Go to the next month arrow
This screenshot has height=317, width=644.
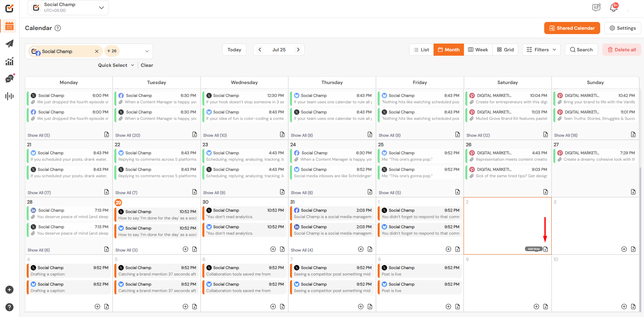pos(298,50)
